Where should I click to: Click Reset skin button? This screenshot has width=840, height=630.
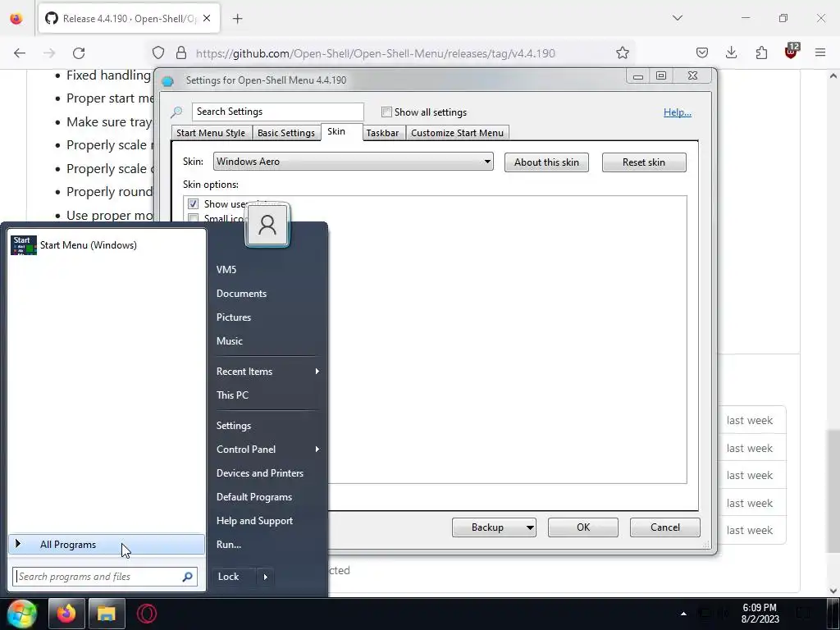click(643, 162)
